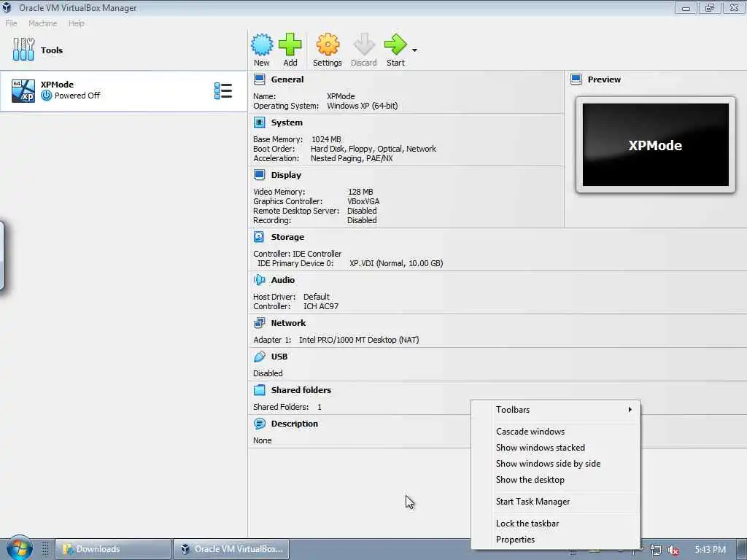Open the Audio settings header link

(x=282, y=280)
